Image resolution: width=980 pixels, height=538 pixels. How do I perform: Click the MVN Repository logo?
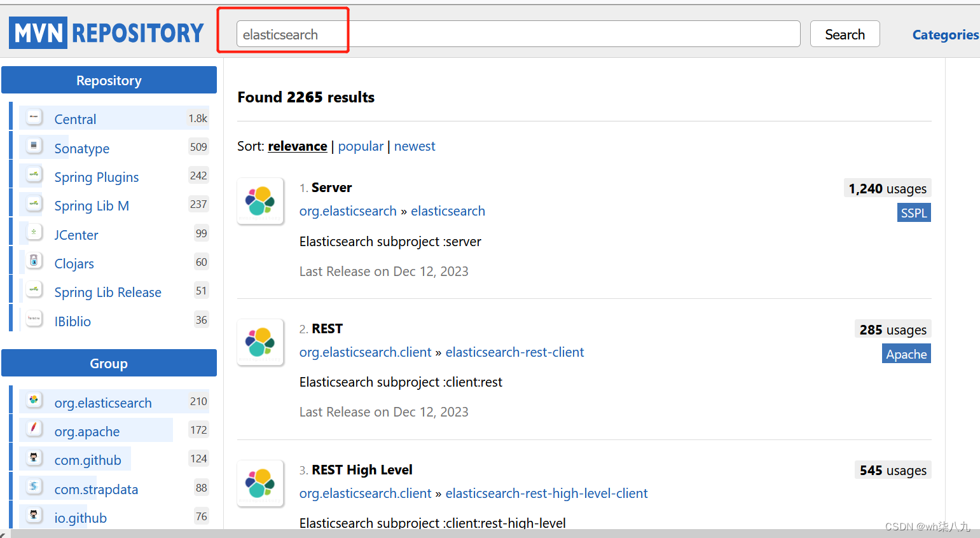[x=106, y=33]
